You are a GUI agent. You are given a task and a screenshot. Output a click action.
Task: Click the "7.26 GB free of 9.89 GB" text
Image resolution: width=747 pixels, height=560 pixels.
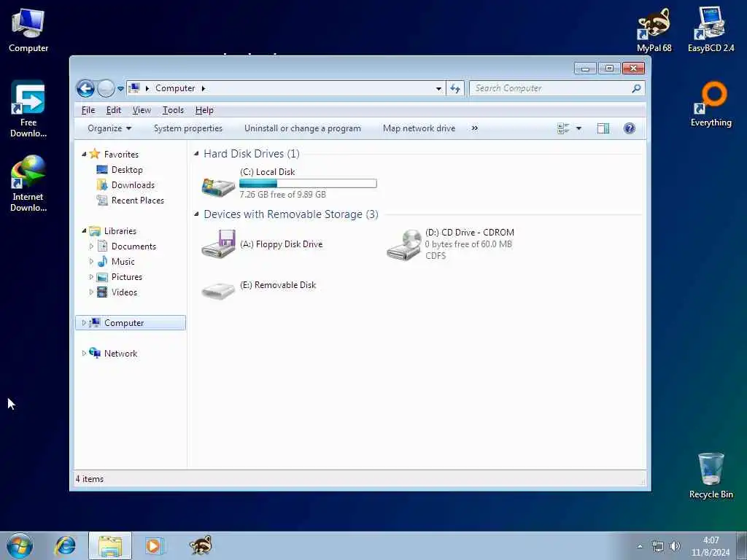coord(282,194)
